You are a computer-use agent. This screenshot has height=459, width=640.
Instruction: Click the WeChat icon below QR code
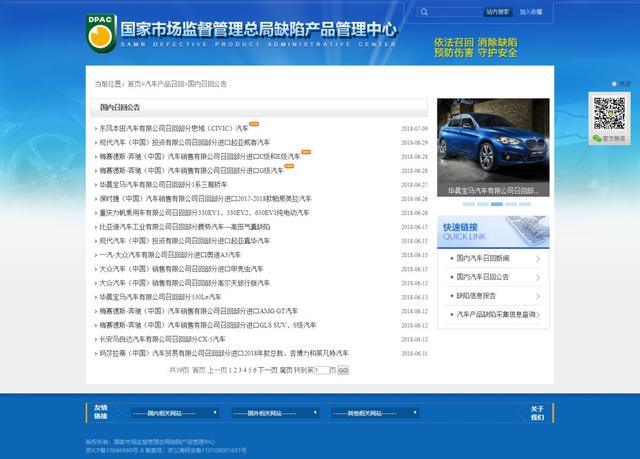tap(597, 138)
